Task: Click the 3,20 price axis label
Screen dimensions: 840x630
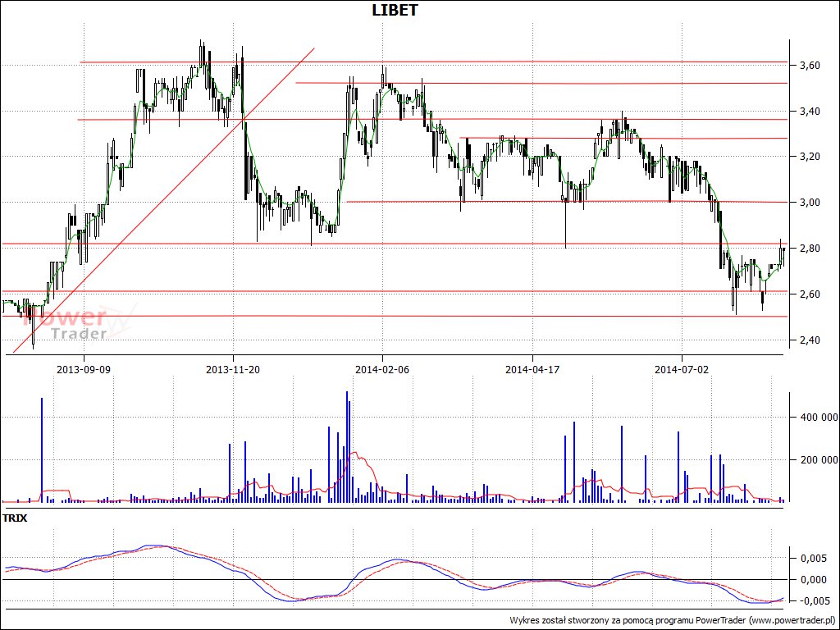Action: 809,157
